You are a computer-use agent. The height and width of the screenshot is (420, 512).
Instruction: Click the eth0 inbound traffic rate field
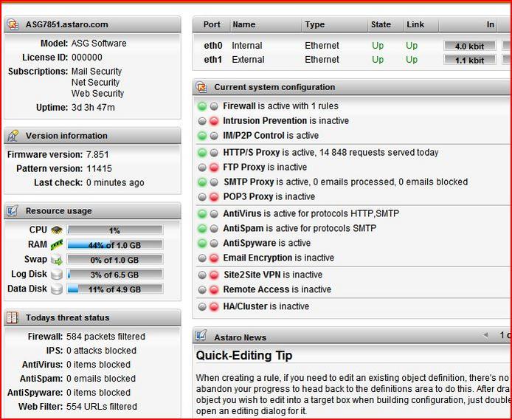(x=469, y=46)
